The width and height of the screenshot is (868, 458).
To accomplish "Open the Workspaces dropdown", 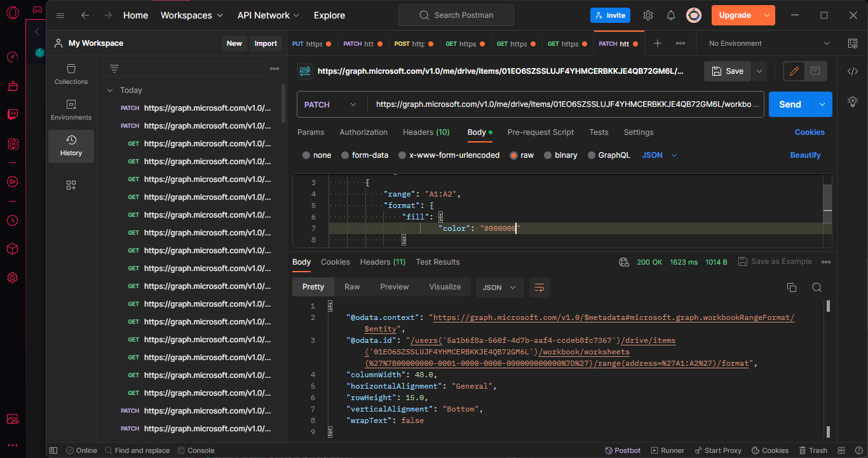I will [x=192, y=15].
